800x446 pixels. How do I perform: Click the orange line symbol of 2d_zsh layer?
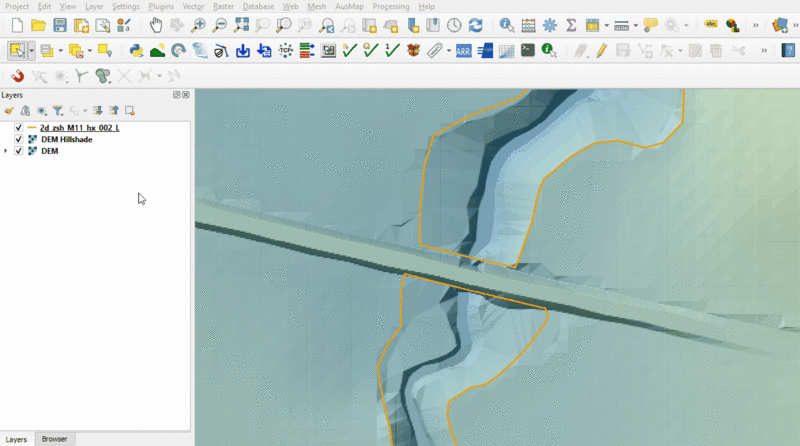[x=32, y=128]
